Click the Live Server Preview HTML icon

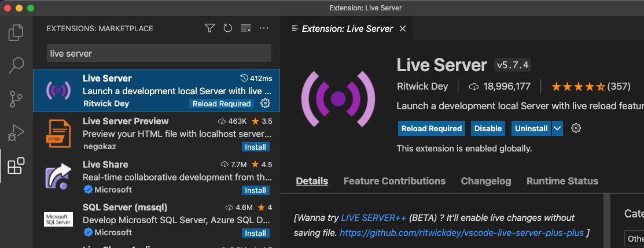(x=58, y=134)
